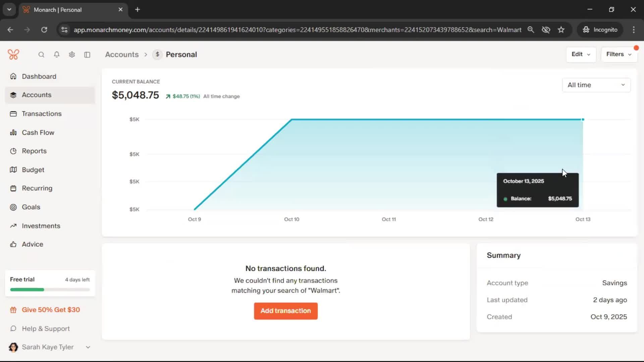
Task: Click the Chrome zoom magnifier icon
Action: [x=531, y=30]
